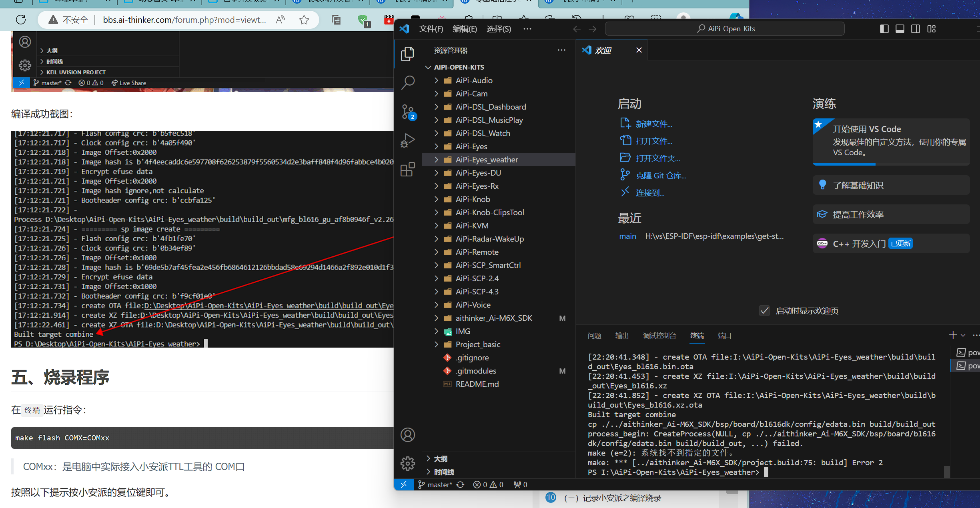This screenshot has width=980, height=508.
Task: Click master* branch in VS Code status bar
Action: [435, 484]
